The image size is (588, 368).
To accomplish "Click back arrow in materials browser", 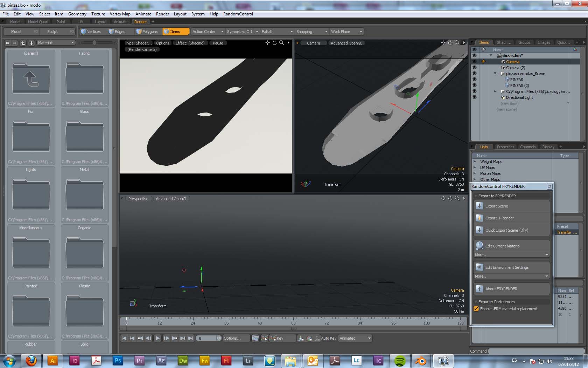I will (x=7, y=43).
